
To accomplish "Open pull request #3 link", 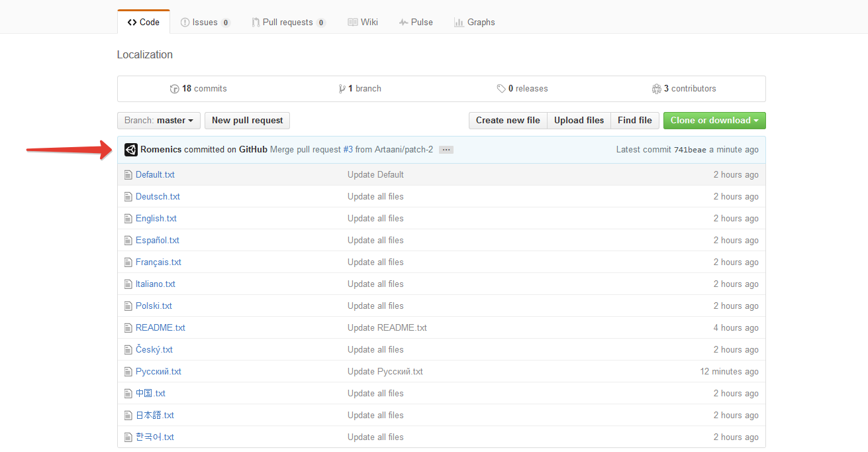I will 348,150.
